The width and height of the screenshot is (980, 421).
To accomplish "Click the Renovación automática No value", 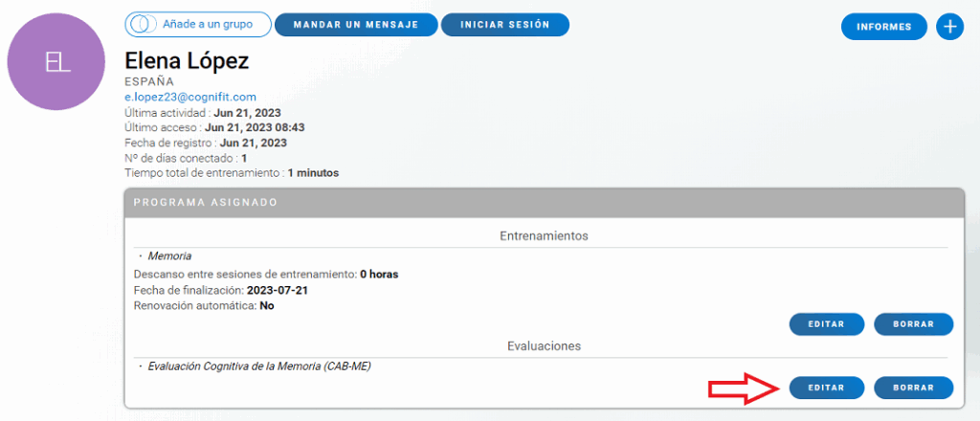I will (267, 306).
